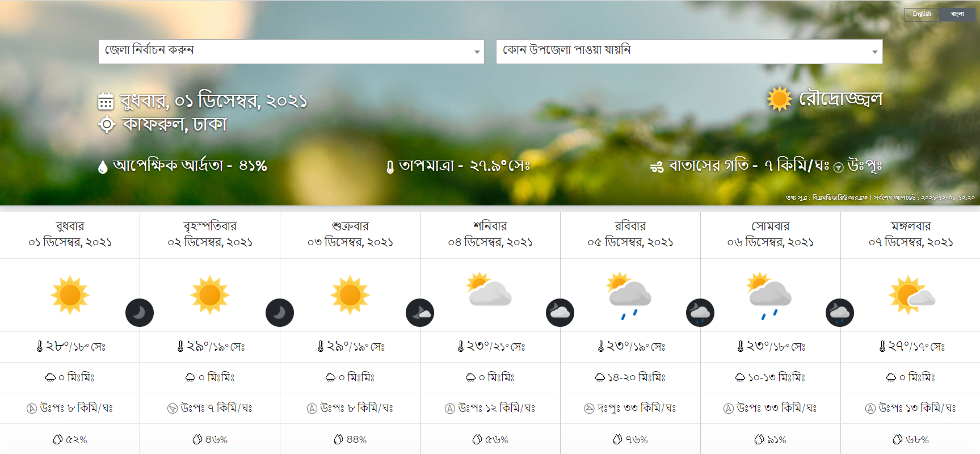Click the rain icon for রবিবার
This screenshot has height=454, width=980.
point(629,296)
